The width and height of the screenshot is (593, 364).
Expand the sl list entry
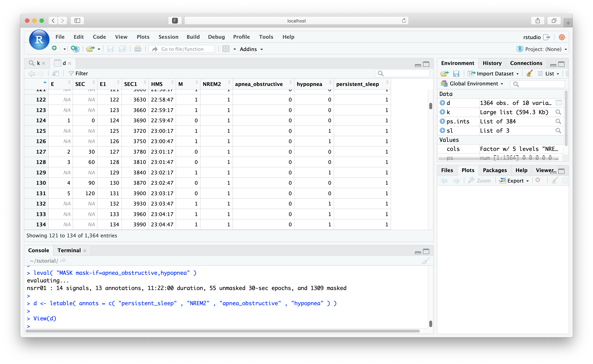coord(442,130)
